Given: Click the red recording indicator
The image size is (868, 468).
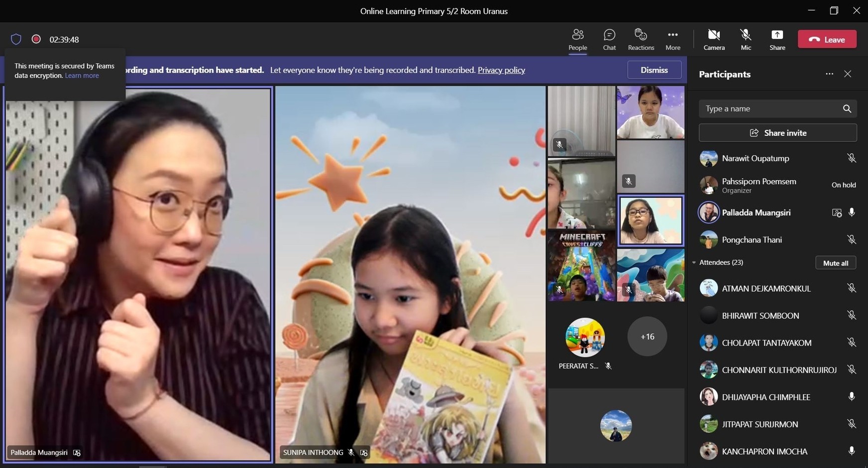Looking at the screenshot, I should (36, 39).
